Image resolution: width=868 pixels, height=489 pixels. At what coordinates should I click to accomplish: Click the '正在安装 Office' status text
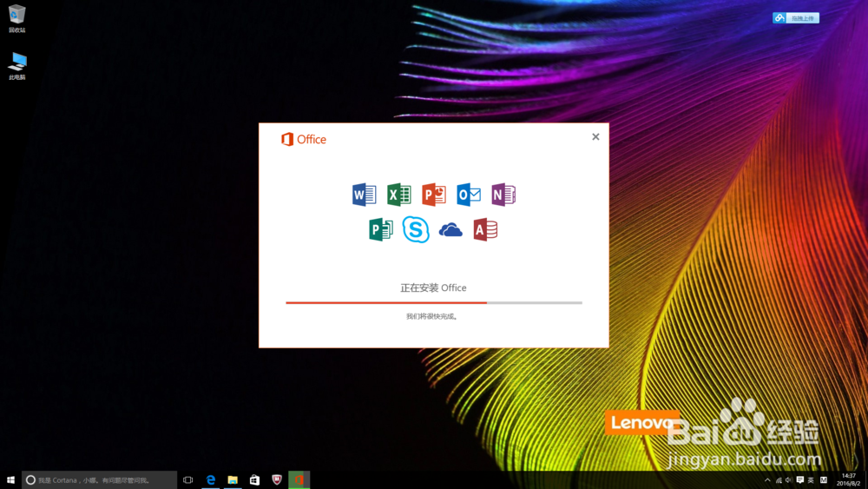(x=433, y=288)
